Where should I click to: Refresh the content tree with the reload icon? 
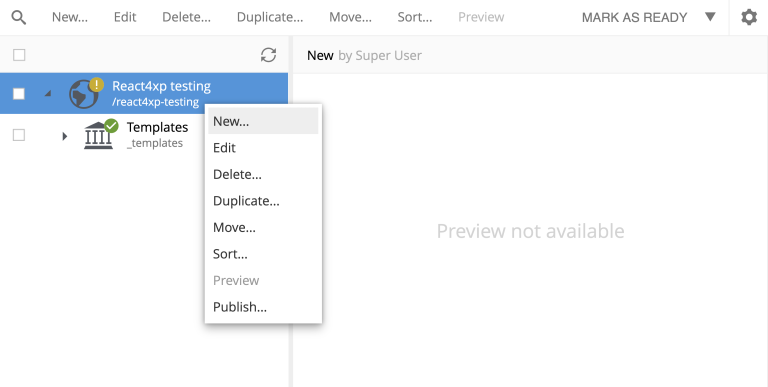(x=268, y=55)
